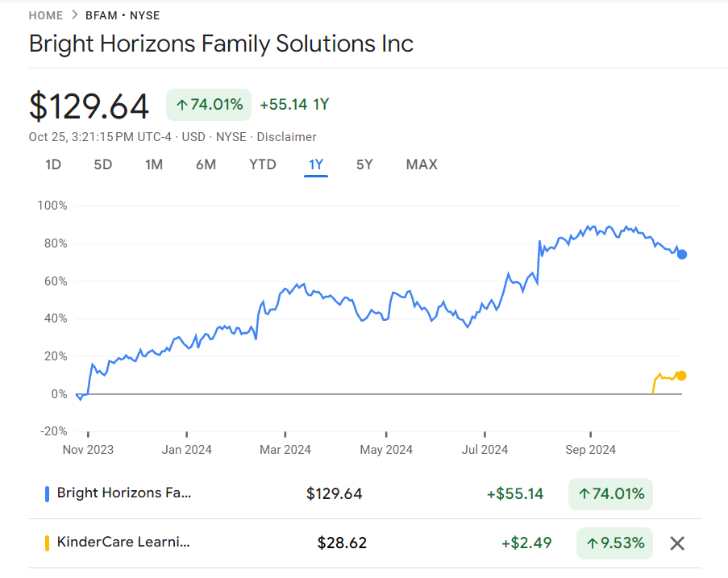Image resolution: width=728 pixels, height=578 pixels.
Task: Select the 6M time range tab
Action: click(x=206, y=164)
